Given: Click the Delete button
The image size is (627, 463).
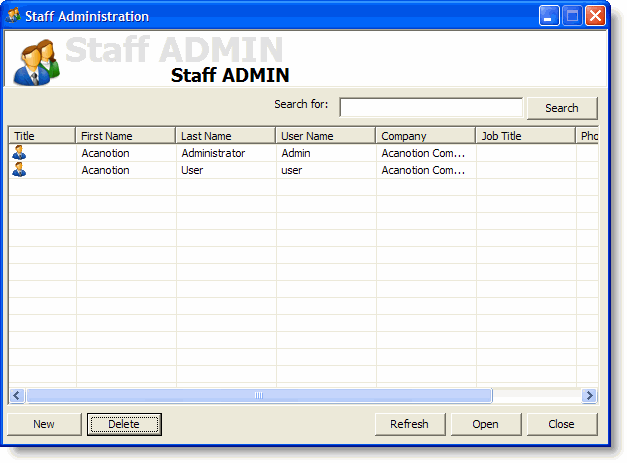Looking at the screenshot, I should [124, 424].
